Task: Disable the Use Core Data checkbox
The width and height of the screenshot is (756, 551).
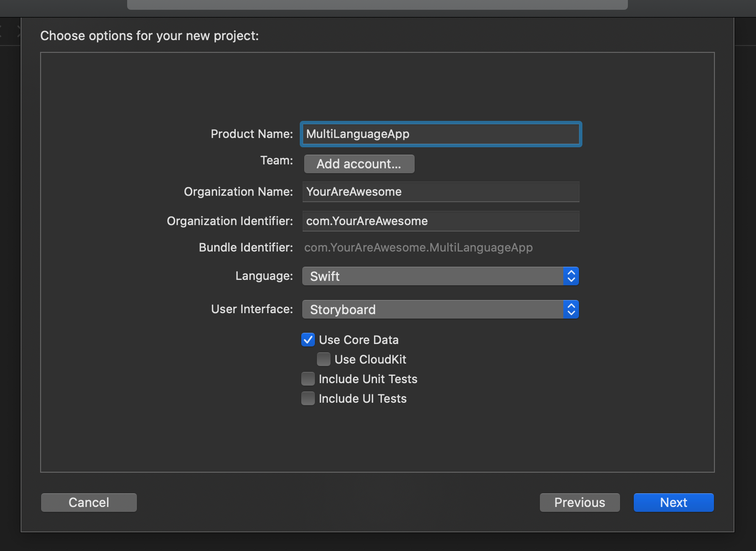Action: 308,340
